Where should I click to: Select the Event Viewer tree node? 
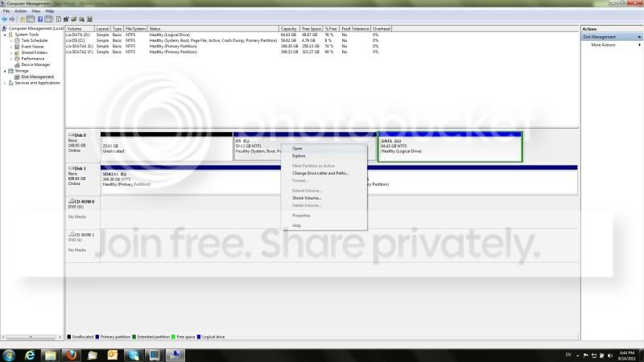[x=32, y=47]
